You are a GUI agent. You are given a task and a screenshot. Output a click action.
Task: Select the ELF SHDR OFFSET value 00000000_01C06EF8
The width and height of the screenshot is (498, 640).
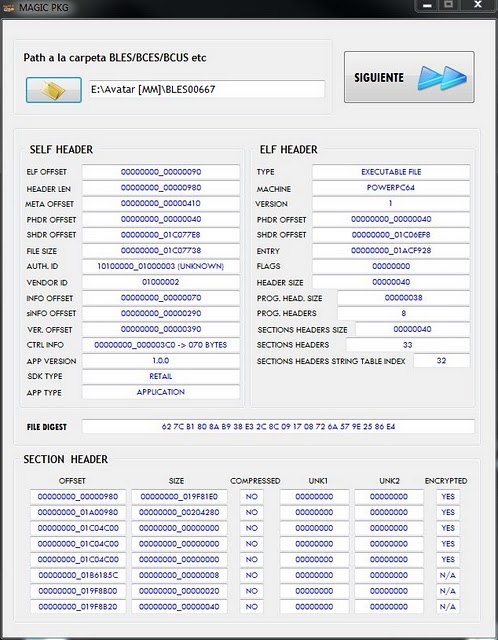pos(391,235)
